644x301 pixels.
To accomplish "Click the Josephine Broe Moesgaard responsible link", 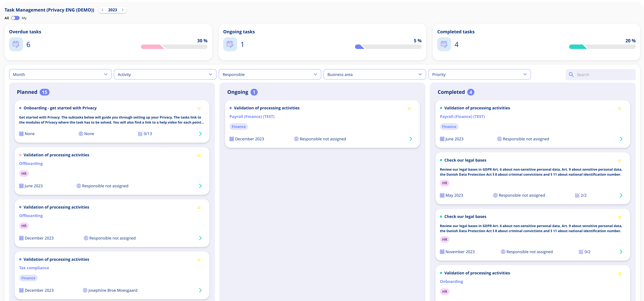I will coord(113,290).
